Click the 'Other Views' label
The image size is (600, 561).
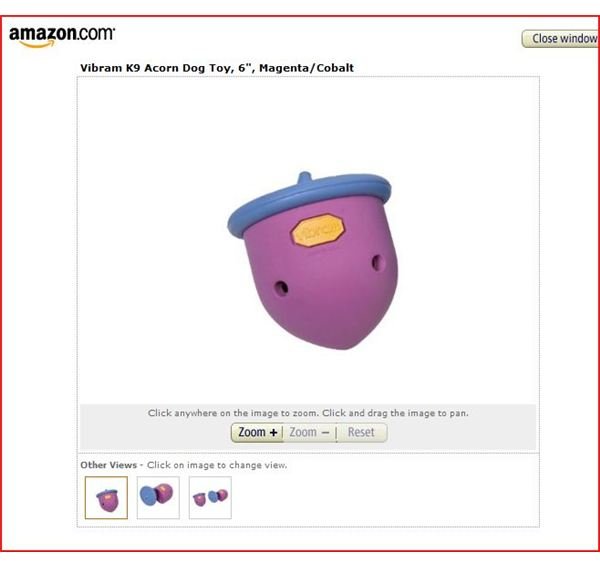coord(108,465)
